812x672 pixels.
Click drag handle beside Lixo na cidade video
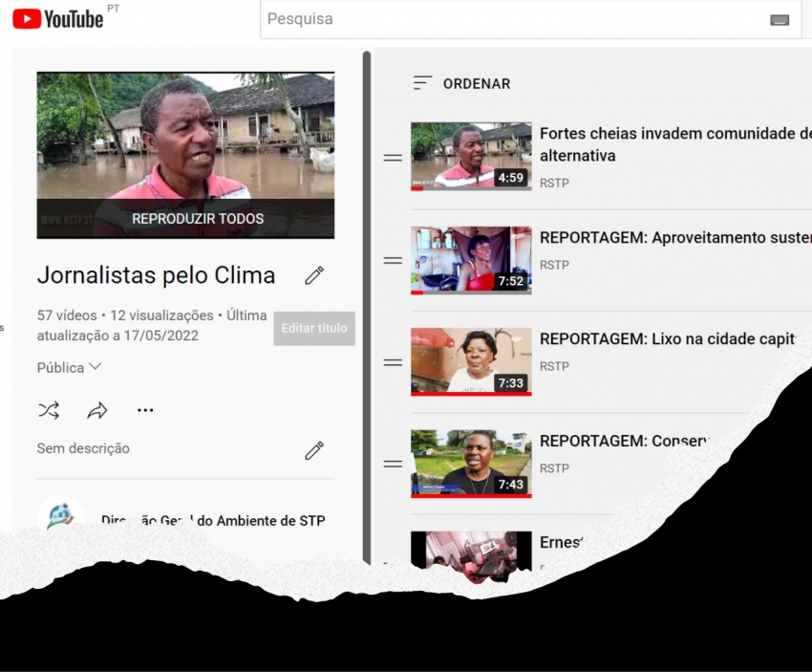click(x=393, y=362)
